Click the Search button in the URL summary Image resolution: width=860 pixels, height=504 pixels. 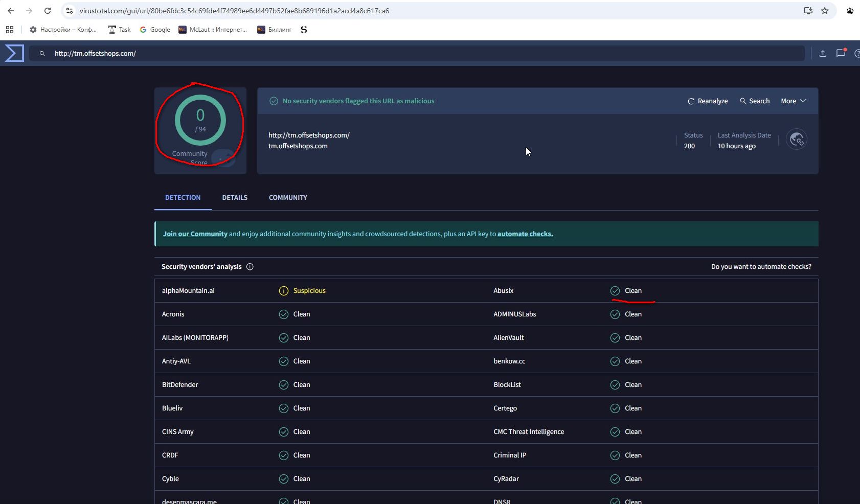point(755,101)
